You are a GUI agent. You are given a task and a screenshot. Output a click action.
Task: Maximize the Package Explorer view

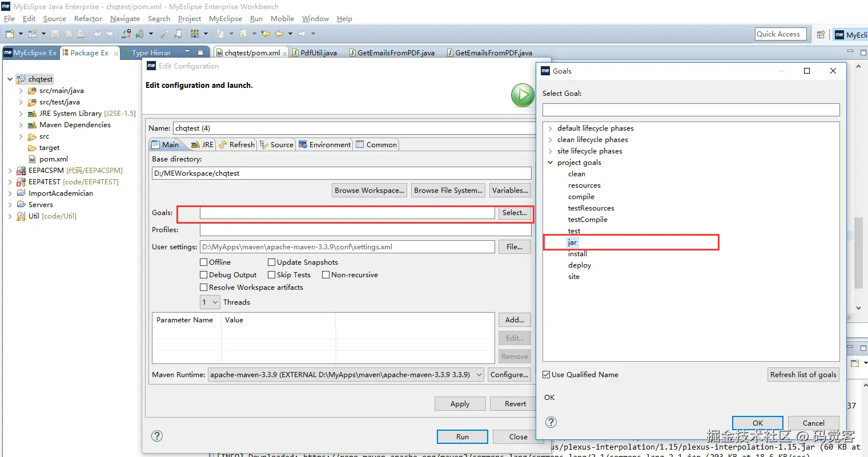[200, 52]
